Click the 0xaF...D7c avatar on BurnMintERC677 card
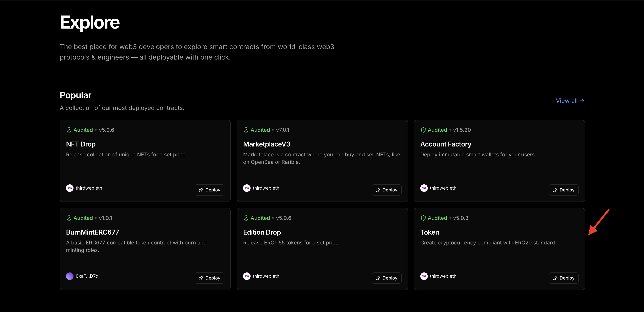The image size is (644, 312). click(70, 276)
